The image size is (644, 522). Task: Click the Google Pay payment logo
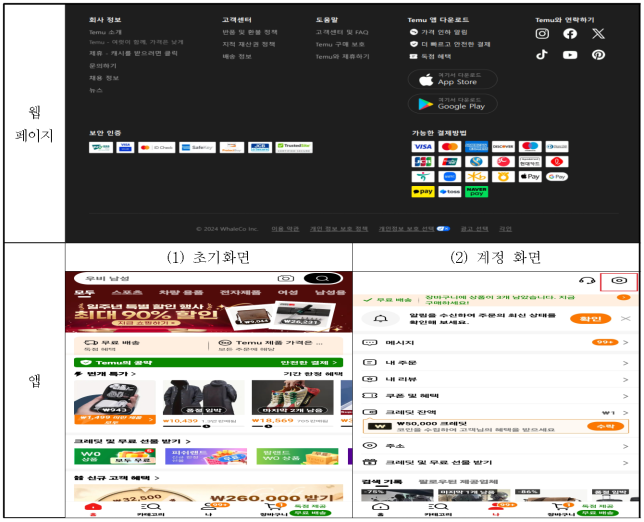coord(557,177)
